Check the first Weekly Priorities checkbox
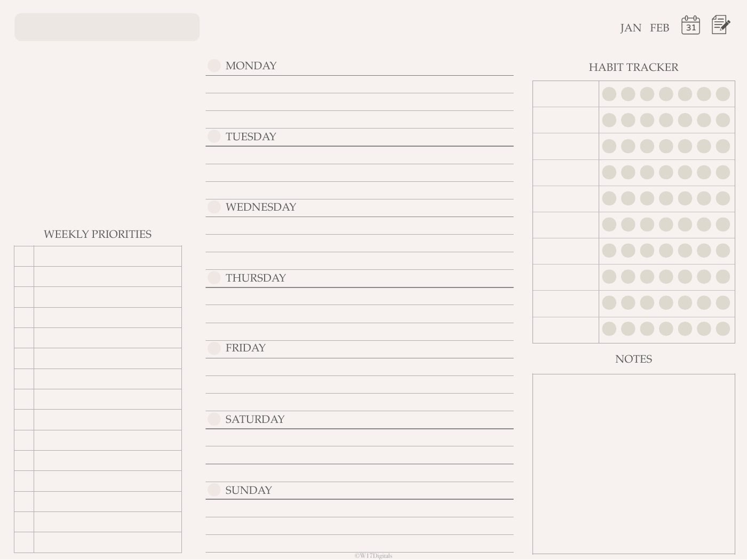 24,257
